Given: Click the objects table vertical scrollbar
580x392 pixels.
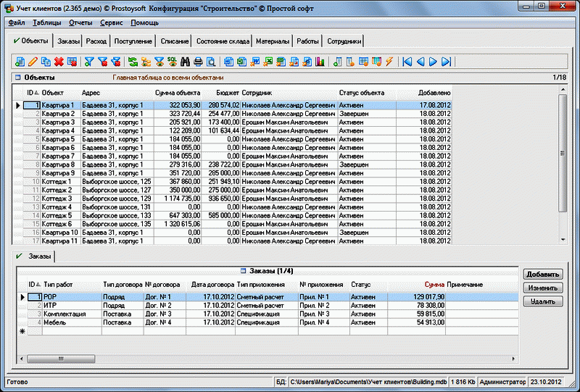Looking at the screenshot, I should click(562, 167).
